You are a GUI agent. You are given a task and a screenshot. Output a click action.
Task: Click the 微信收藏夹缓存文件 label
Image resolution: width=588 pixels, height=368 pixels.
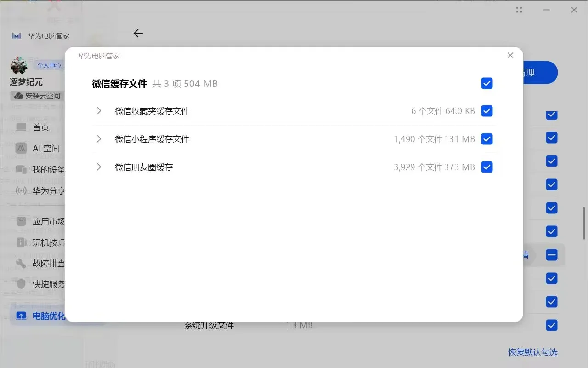(x=152, y=111)
